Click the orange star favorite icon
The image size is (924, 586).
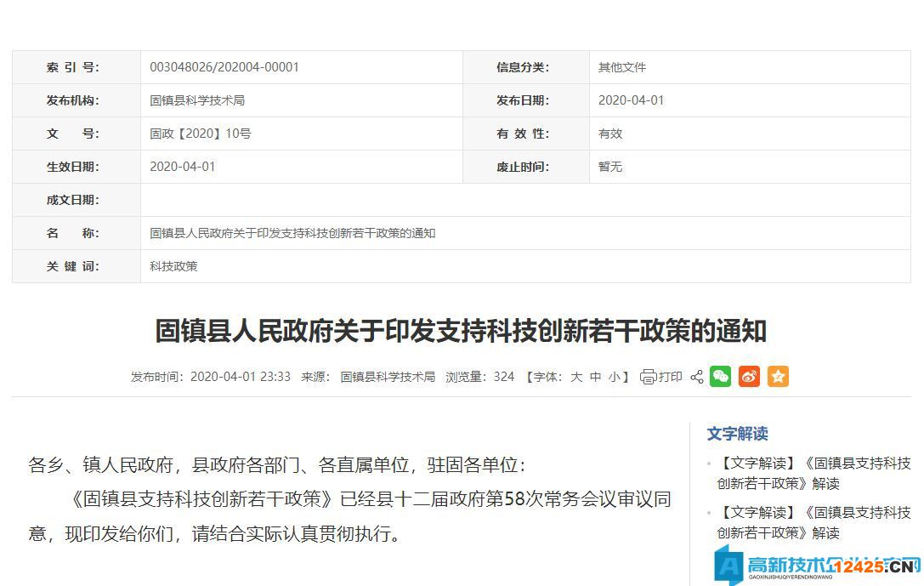click(778, 376)
